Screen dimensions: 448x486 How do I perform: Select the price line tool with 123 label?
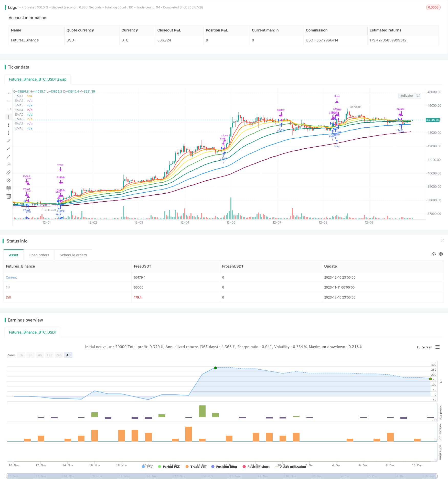pos(9,164)
